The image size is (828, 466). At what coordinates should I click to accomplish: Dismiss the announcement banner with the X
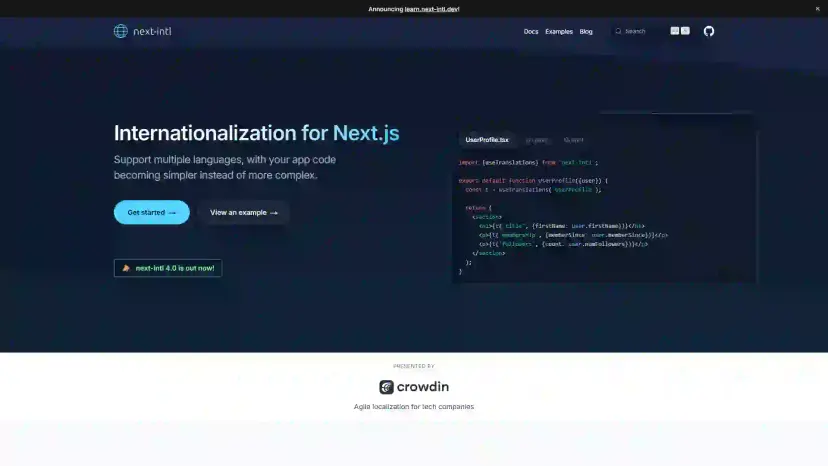click(x=817, y=8)
